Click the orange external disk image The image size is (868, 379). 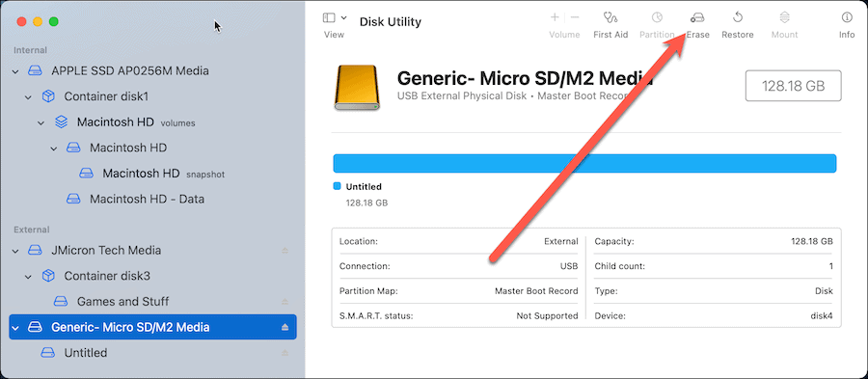[357, 88]
